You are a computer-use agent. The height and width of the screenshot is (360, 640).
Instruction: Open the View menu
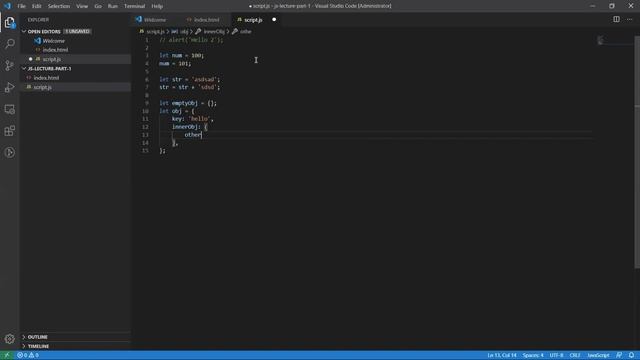82,6
